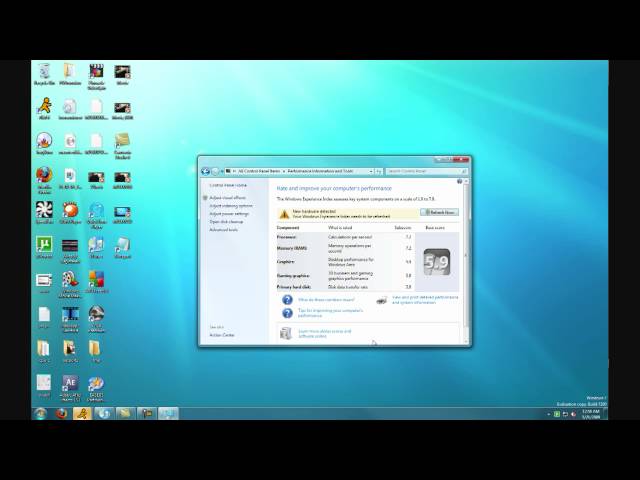Open the four-colored squares desktop shortcut

tap(96, 282)
